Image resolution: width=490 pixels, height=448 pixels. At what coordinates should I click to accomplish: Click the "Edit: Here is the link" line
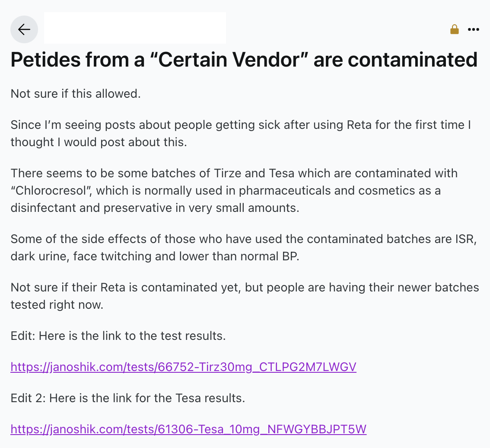click(x=118, y=336)
